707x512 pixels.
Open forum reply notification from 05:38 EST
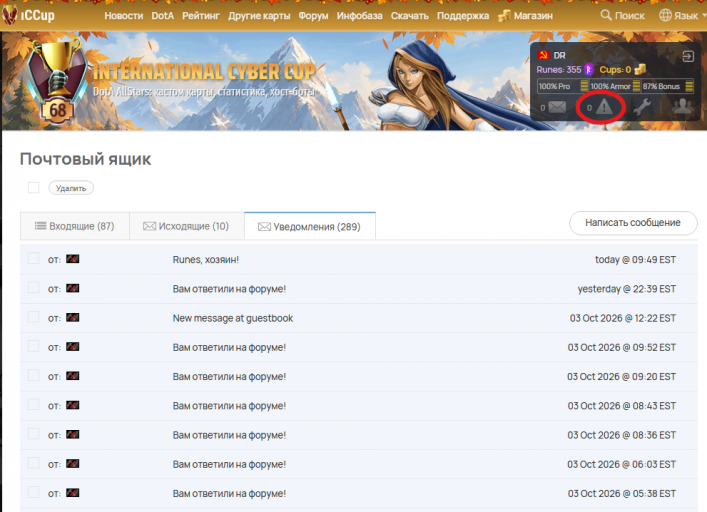coord(229,494)
